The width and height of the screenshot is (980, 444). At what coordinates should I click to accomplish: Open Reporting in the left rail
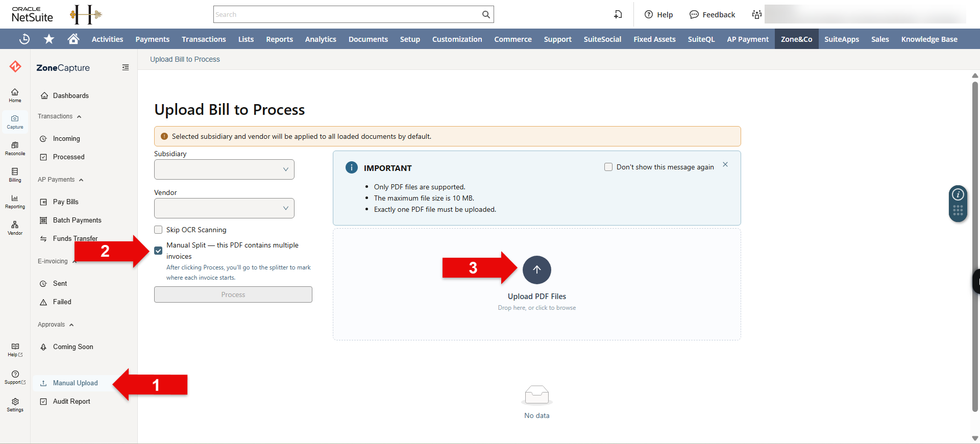tap(15, 202)
